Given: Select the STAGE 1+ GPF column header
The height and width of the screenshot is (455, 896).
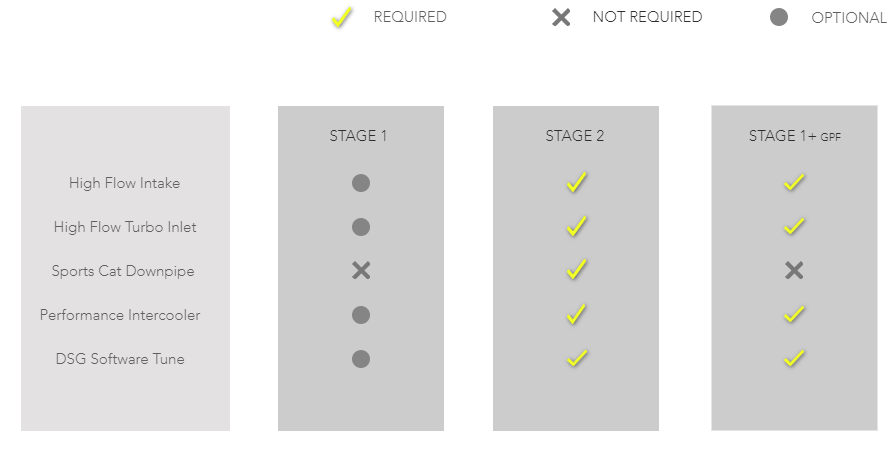Looking at the screenshot, I should tap(794, 136).
